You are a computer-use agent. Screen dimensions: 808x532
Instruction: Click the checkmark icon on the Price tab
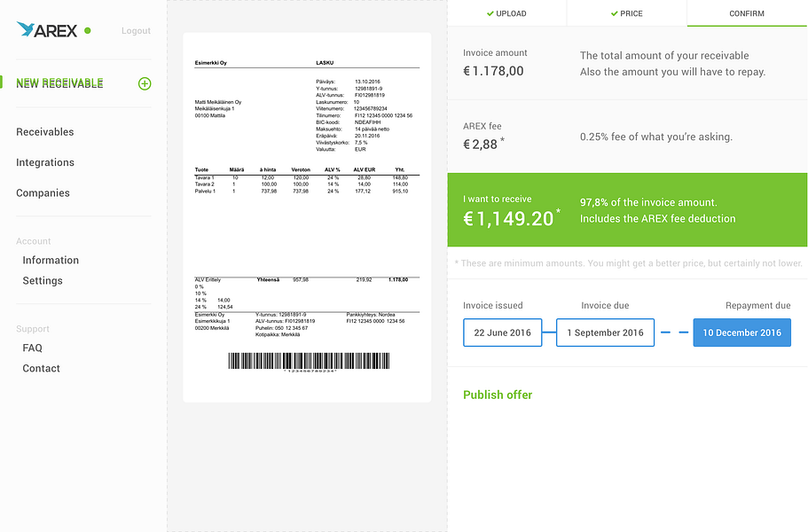click(614, 13)
